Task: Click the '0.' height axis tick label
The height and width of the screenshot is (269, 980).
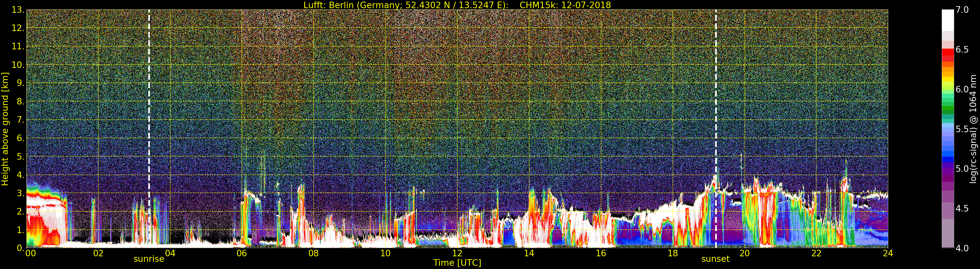Action: [x=20, y=248]
